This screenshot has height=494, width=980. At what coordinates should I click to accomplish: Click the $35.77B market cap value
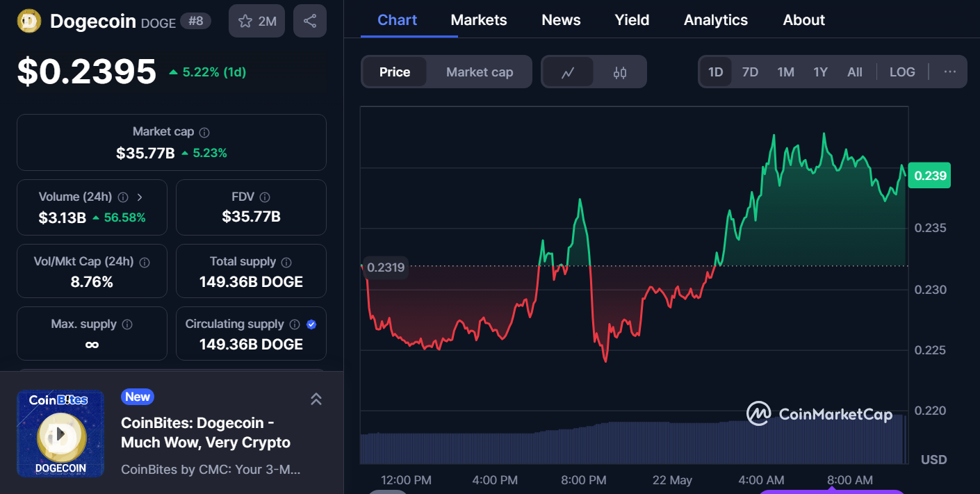pos(145,153)
